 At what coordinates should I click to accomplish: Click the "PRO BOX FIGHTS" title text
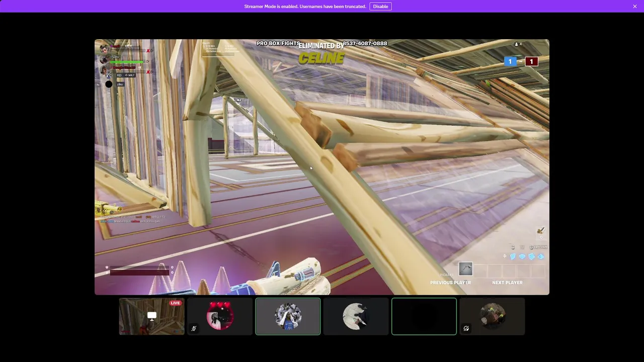pos(278,44)
